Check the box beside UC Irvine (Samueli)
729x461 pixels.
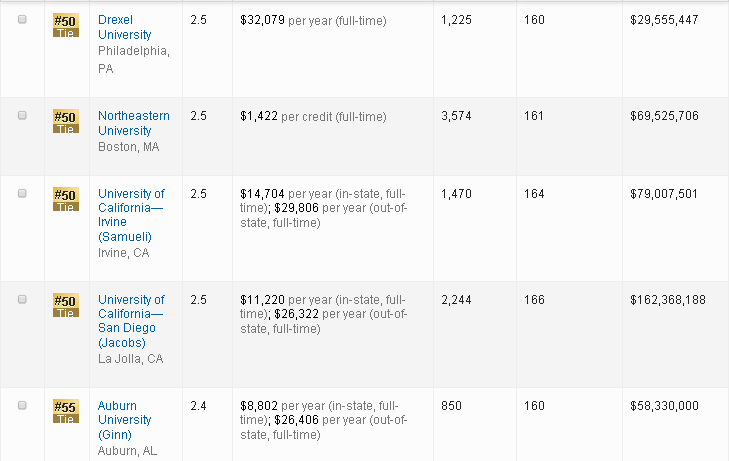tap(22, 194)
